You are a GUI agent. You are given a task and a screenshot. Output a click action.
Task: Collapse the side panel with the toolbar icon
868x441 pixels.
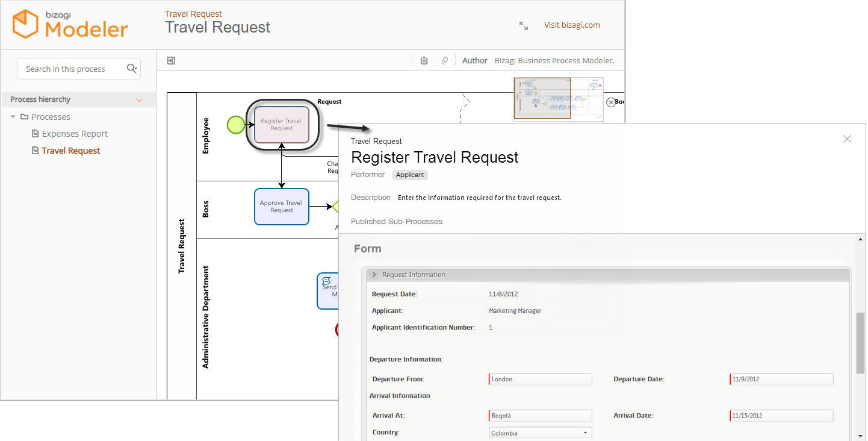click(171, 61)
